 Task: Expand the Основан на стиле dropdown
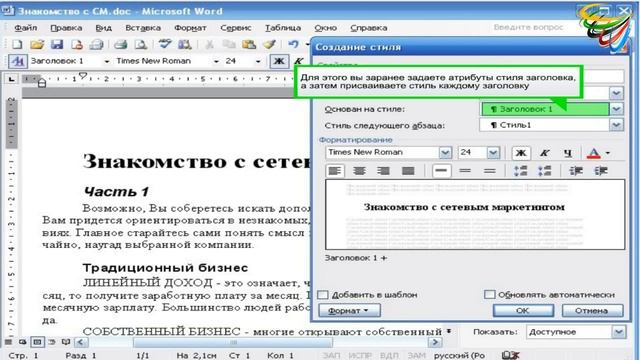click(616, 109)
